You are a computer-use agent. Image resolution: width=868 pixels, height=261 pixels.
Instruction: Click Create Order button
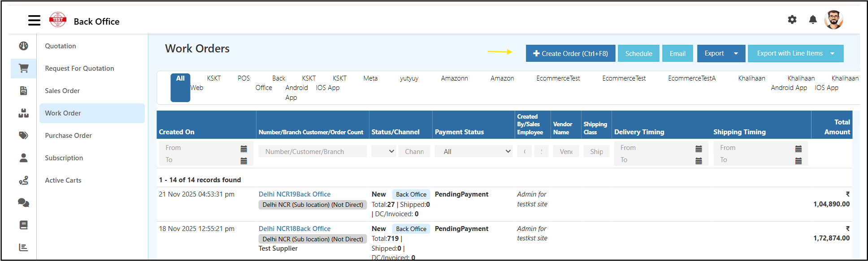point(570,54)
